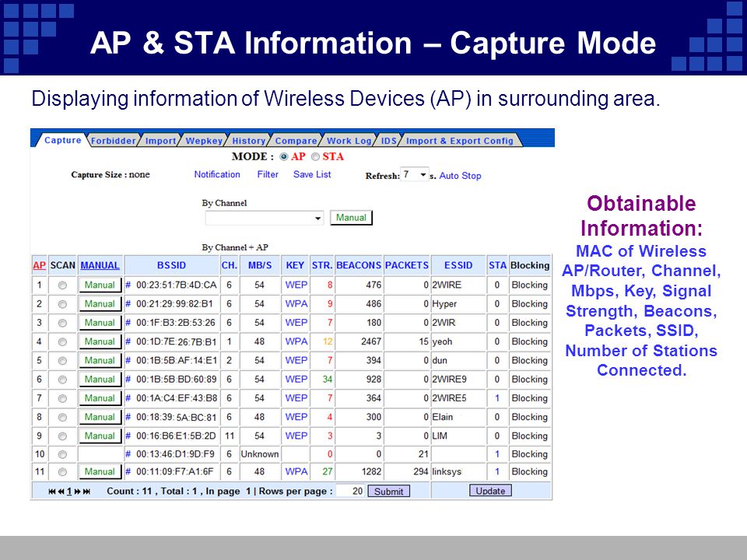Click STA count 1 in the linksys row
The height and width of the screenshot is (560, 747).
(497, 472)
